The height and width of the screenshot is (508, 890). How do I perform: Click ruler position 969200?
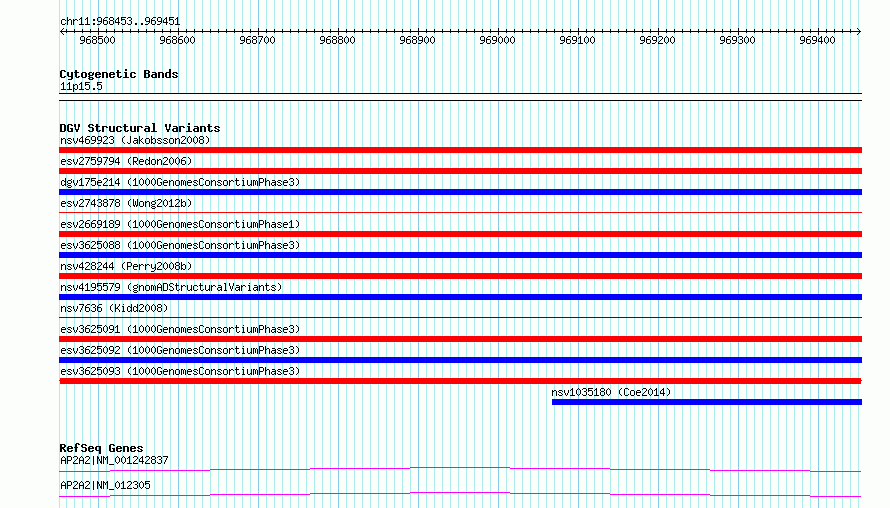657,40
